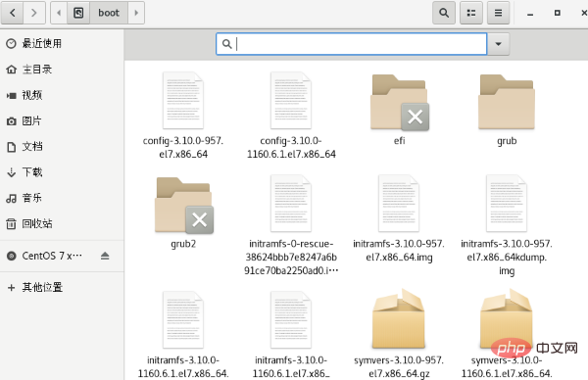
Task: Select config-3.10.0-1160.6.1.el7.x86_64 file icon
Action: (291, 101)
